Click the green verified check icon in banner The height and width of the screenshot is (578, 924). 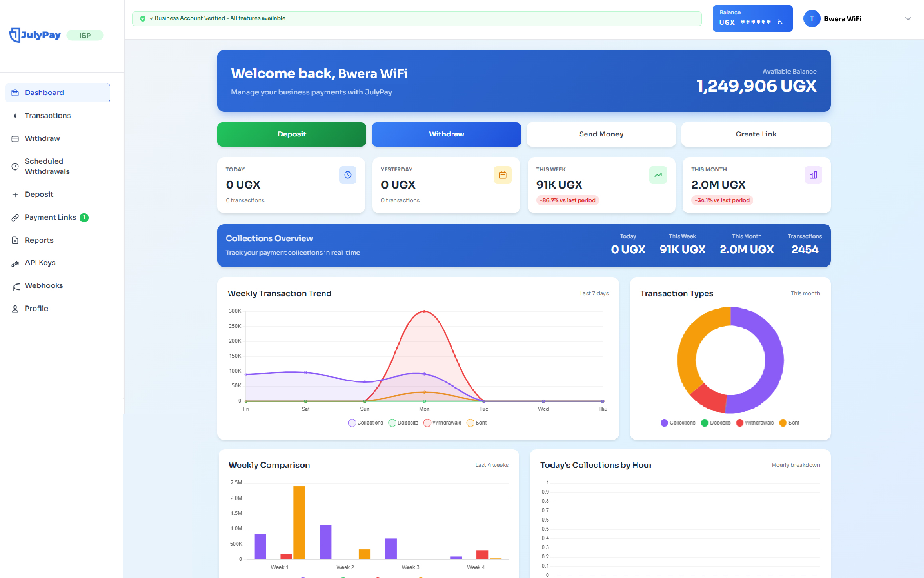click(x=143, y=18)
